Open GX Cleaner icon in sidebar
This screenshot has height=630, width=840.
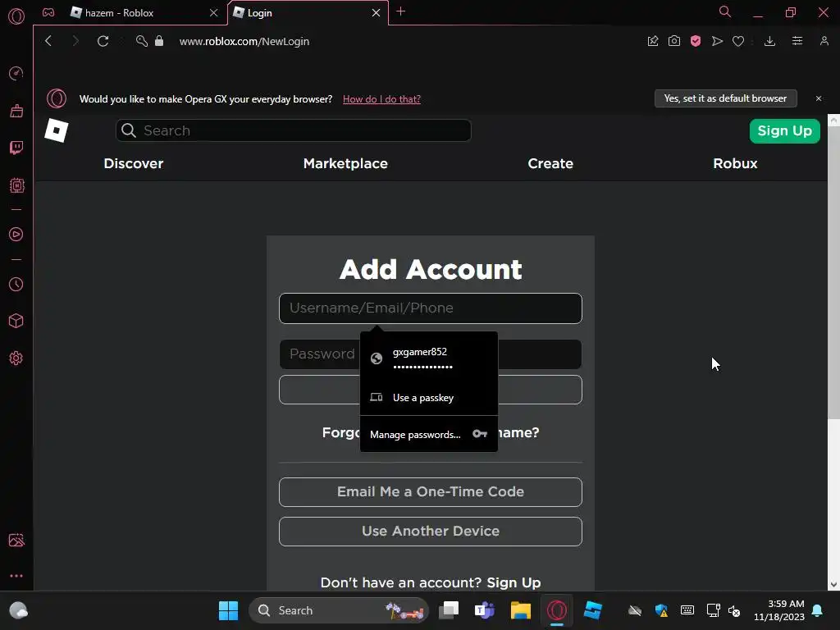point(16,111)
